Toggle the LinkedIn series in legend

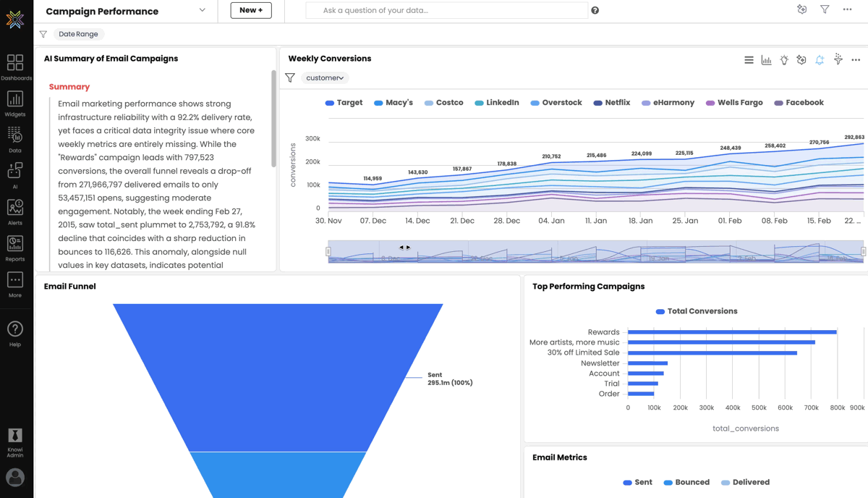point(497,103)
